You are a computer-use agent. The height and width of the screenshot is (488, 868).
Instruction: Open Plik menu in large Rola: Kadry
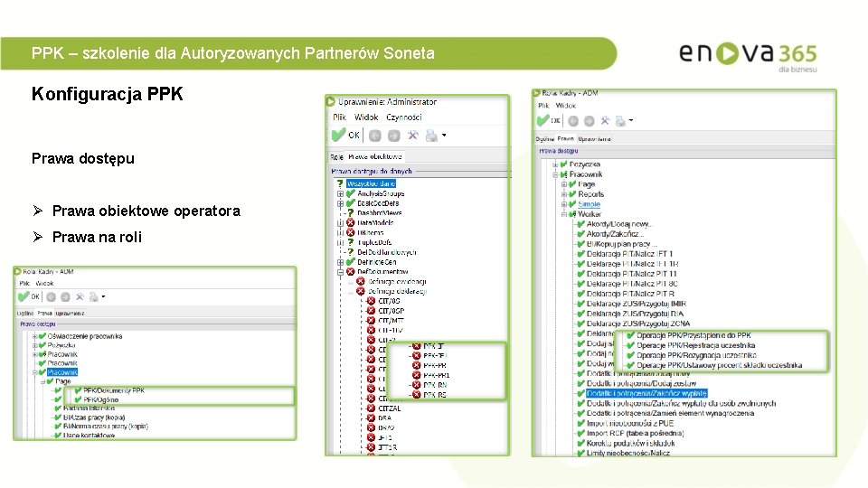pyautogui.click(x=543, y=105)
